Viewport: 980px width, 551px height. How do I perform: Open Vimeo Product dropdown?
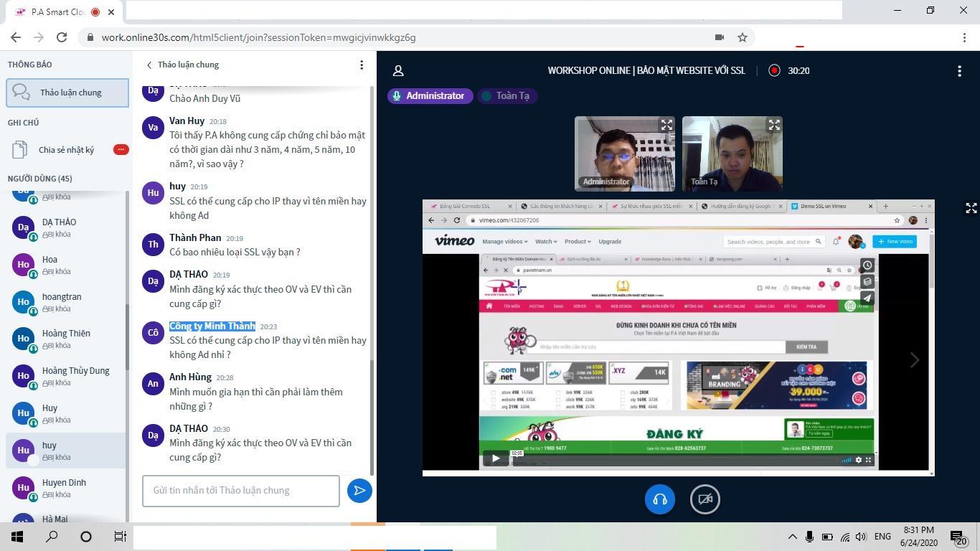(577, 242)
